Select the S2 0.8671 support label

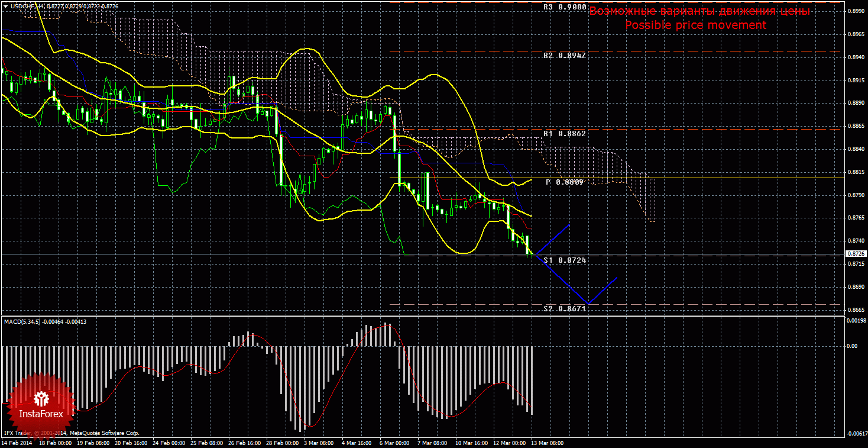pyautogui.click(x=565, y=309)
